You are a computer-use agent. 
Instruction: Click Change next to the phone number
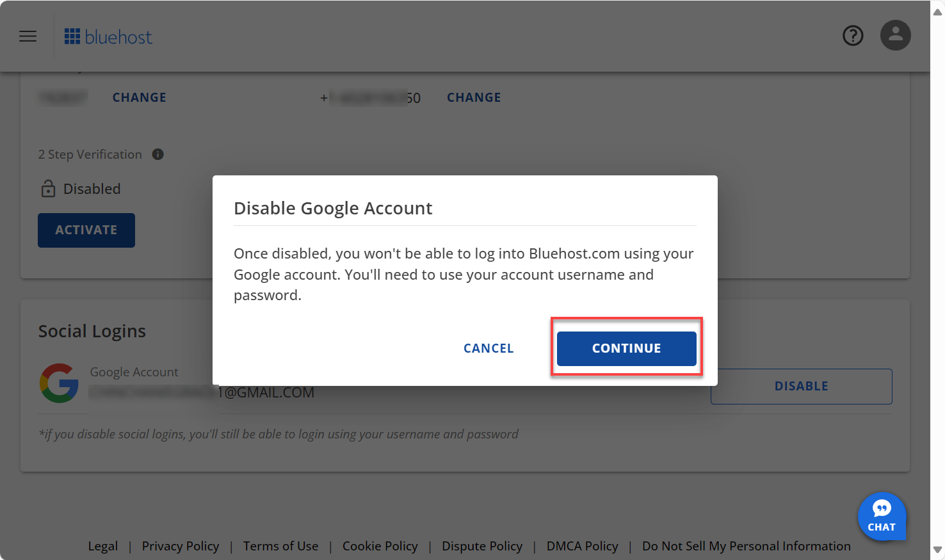click(474, 97)
